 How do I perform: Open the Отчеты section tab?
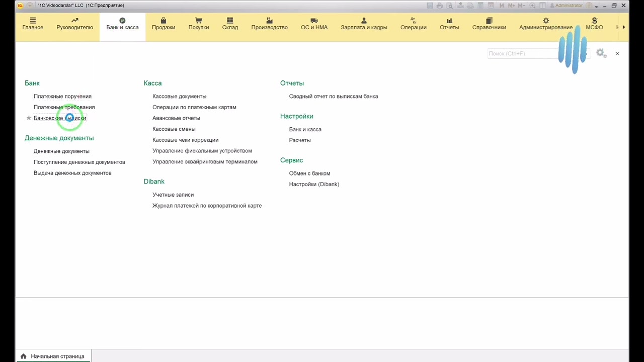(449, 24)
